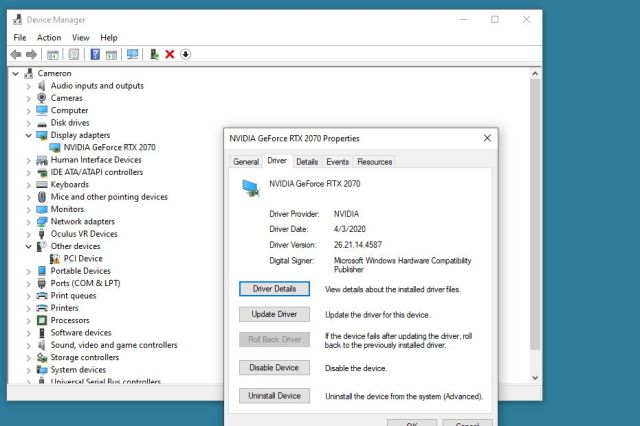
Task: Click the Monitors tree label
Action: click(67, 209)
